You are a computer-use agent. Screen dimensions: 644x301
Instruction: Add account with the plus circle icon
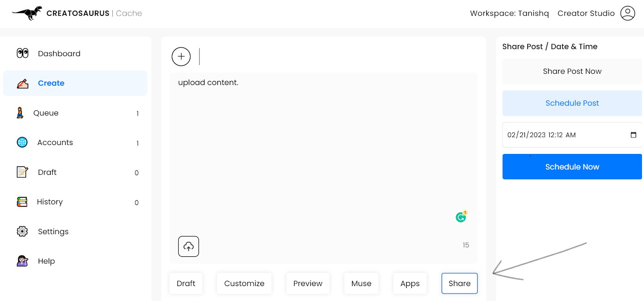(x=181, y=56)
